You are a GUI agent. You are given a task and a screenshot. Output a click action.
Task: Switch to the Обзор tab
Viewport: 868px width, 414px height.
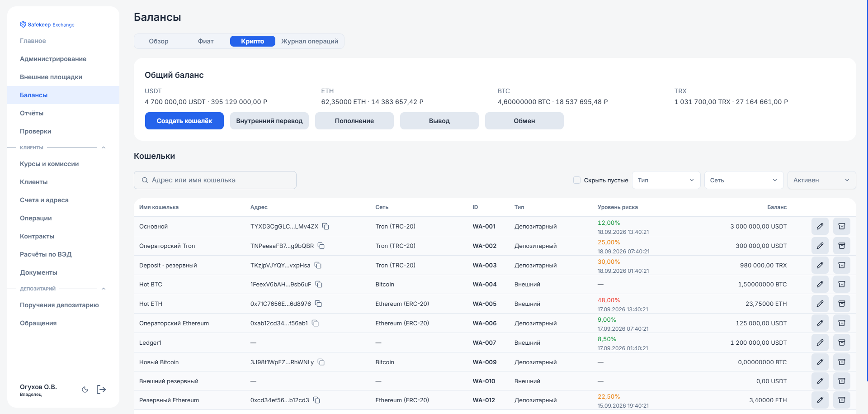159,41
